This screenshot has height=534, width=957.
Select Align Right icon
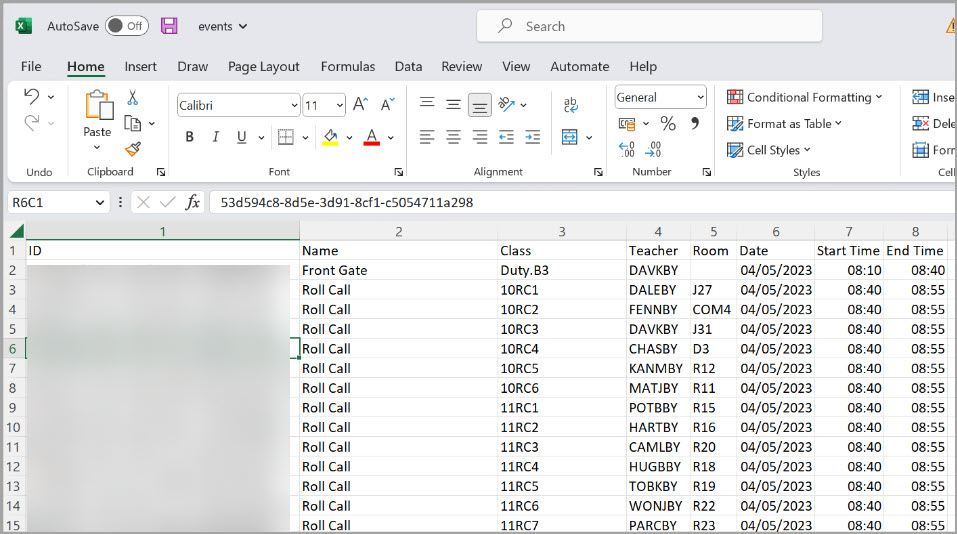[x=480, y=137]
